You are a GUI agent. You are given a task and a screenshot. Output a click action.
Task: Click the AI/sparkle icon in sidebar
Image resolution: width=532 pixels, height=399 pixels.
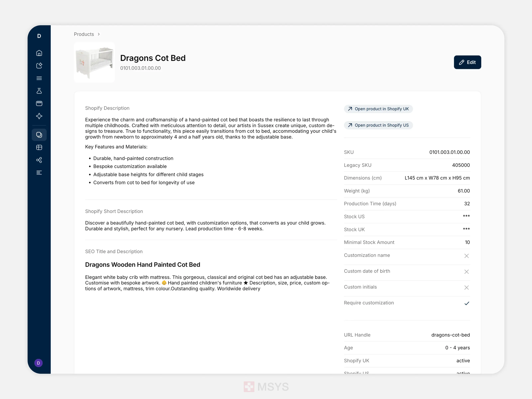click(39, 116)
